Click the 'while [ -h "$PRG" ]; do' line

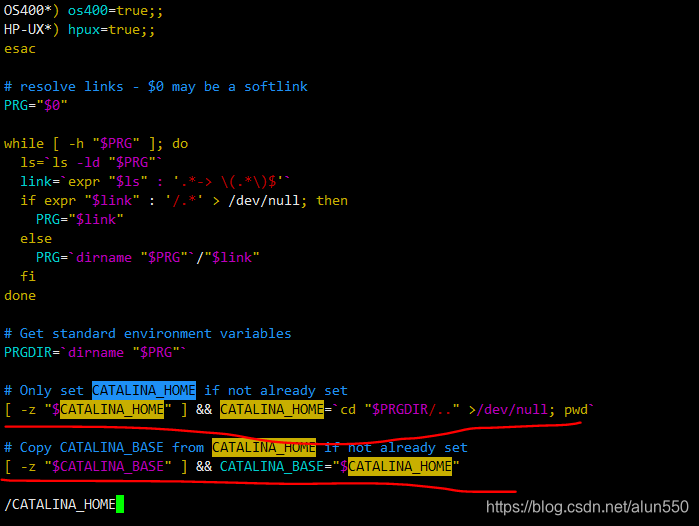96,144
